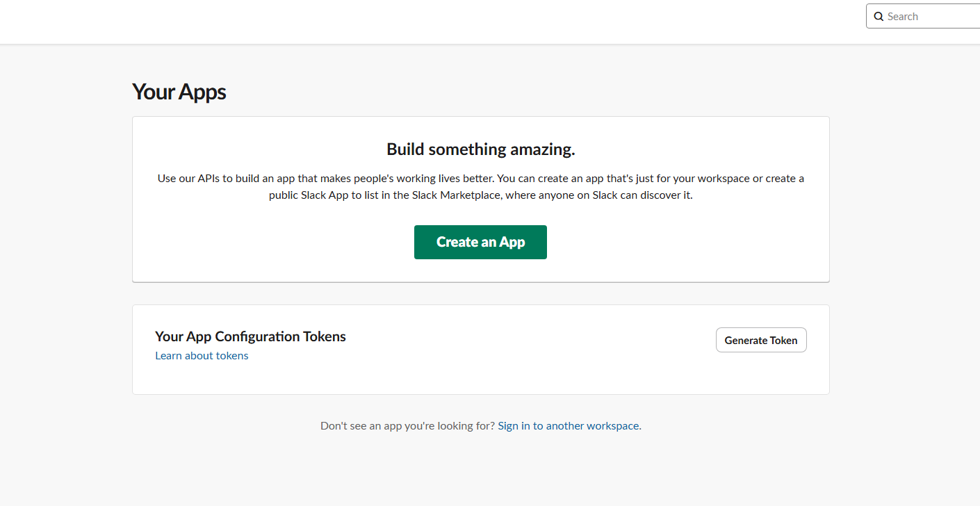
Task: Click the Generate Token button
Action: point(761,340)
